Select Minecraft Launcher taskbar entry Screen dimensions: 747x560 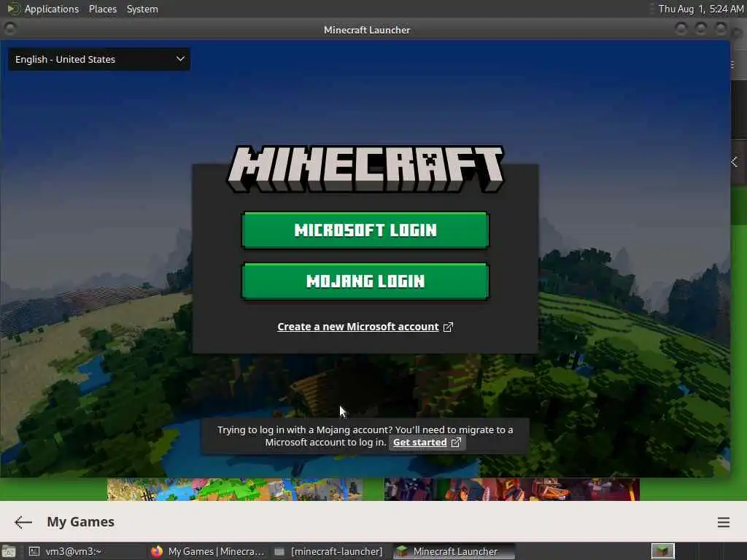click(x=454, y=551)
